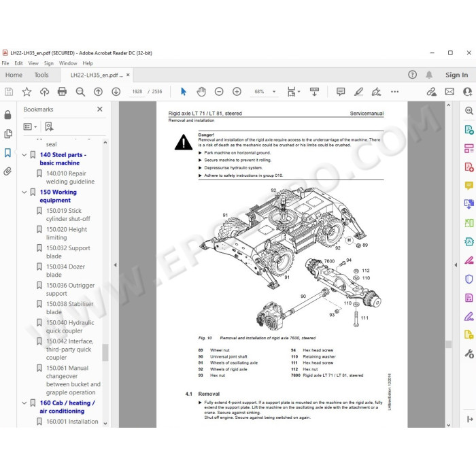Open the File menu
Image resolution: width=476 pixels, height=476 pixels.
(5, 63)
